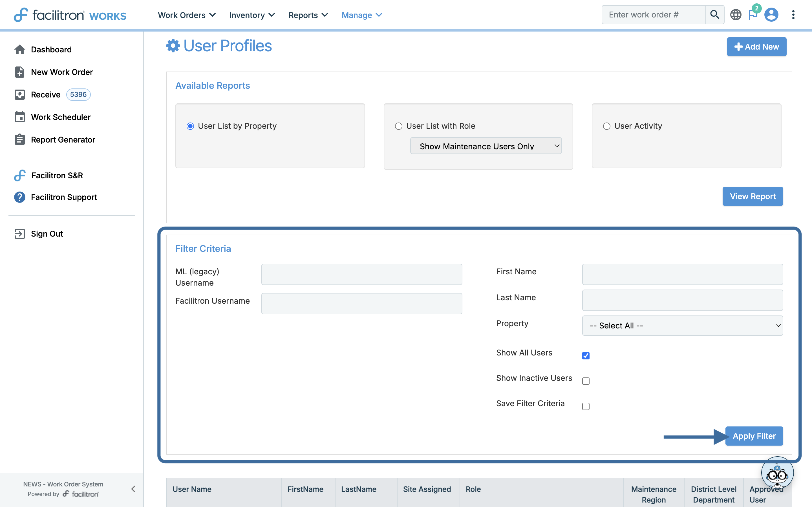
Task: Open the Inventory menu
Action: coord(252,15)
